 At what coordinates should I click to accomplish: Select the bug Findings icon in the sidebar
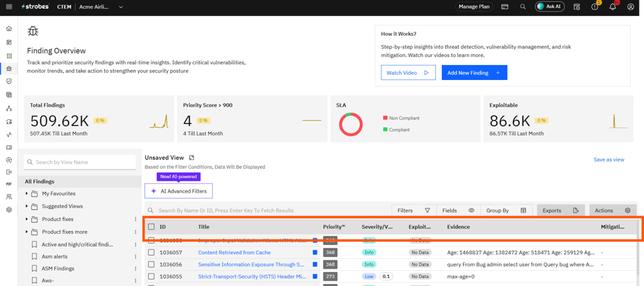(x=9, y=68)
